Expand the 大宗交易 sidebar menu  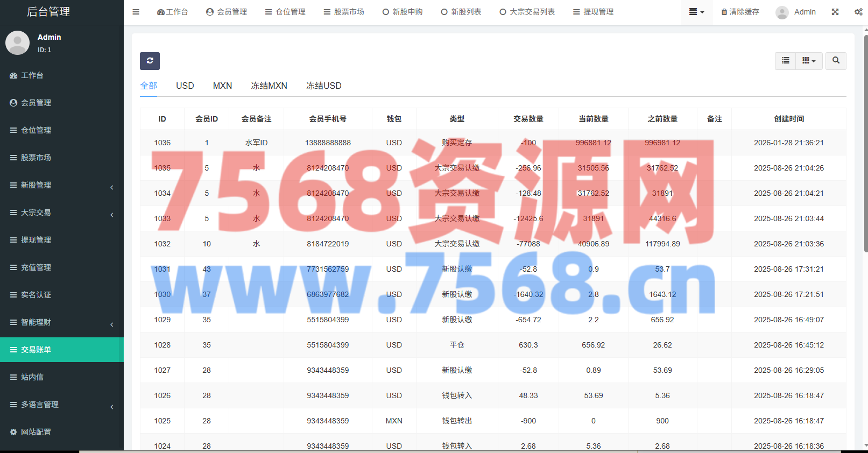point(62,213)
